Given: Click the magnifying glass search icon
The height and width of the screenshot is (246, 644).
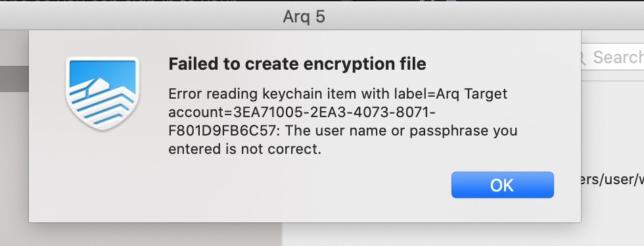Looking at the screenshot, I should 584,58.
